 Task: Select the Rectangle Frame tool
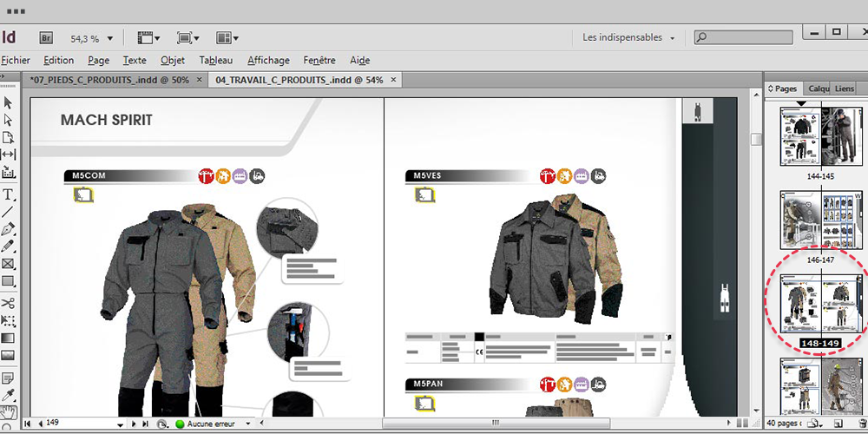pos(8,264)
